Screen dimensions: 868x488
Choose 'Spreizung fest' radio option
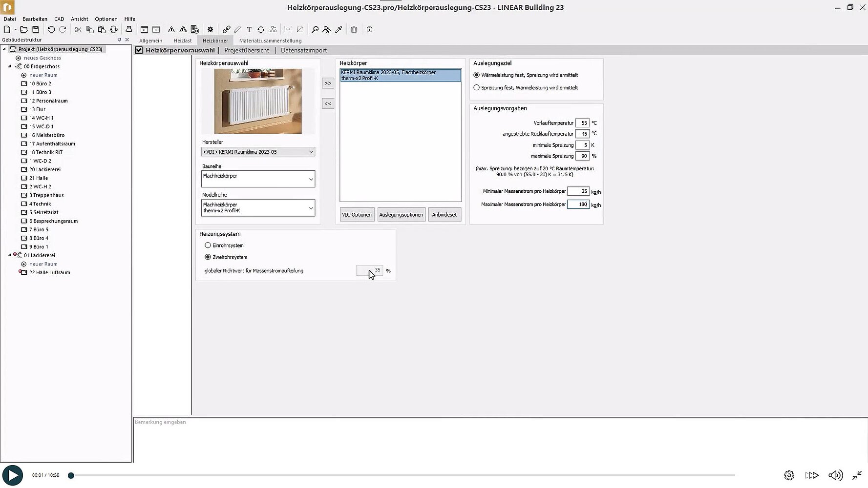pos(477,88)
